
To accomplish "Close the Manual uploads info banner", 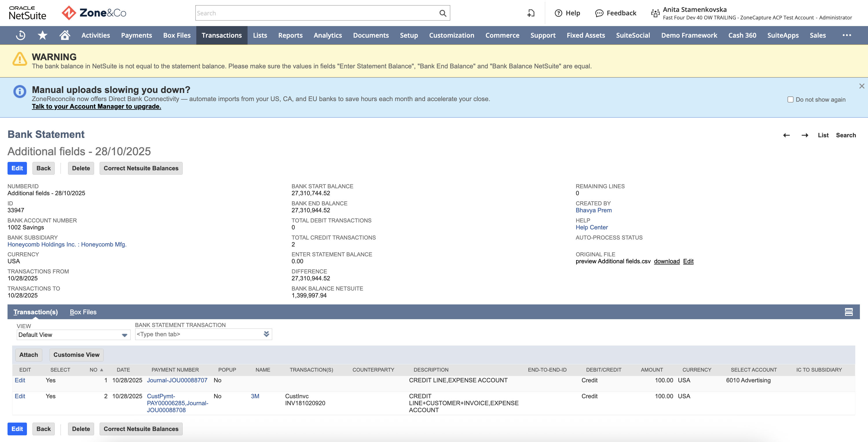I will click(x=862, y=86).
